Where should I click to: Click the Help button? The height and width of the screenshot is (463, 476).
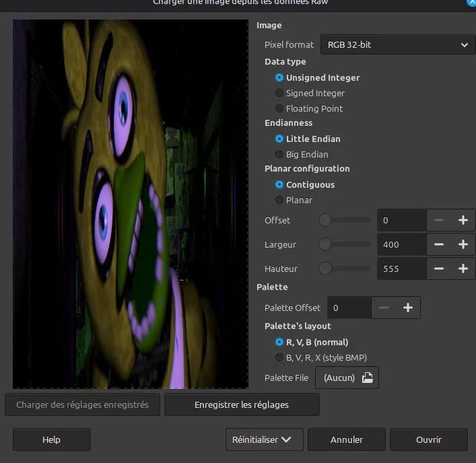(52, 439)
